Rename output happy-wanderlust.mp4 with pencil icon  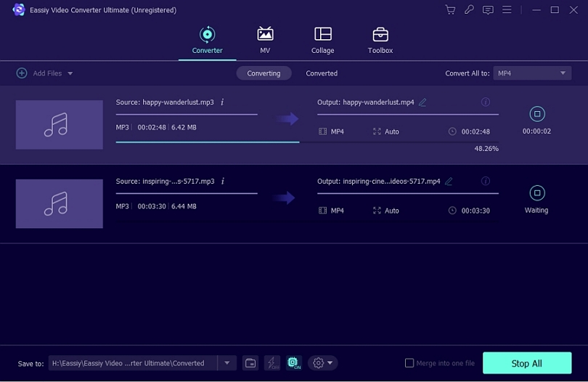(x=422, y=102)
